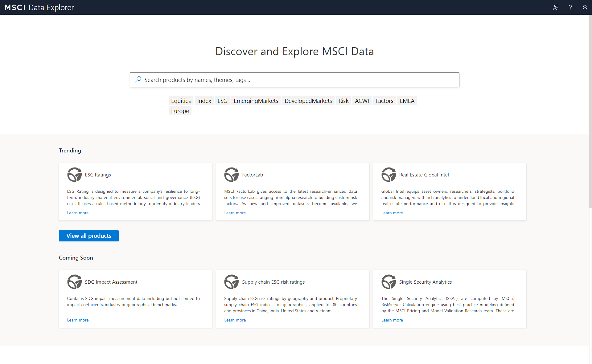Expand the Factors tag filter
Image resolution: width=592 pixels, height=364 pixels.
point(384,100)
